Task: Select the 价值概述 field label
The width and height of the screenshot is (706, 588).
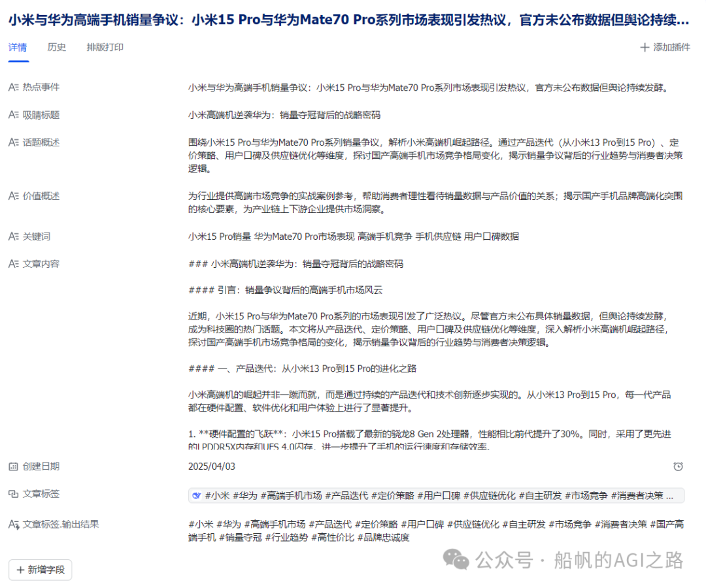Action: (x=41, y=196)
